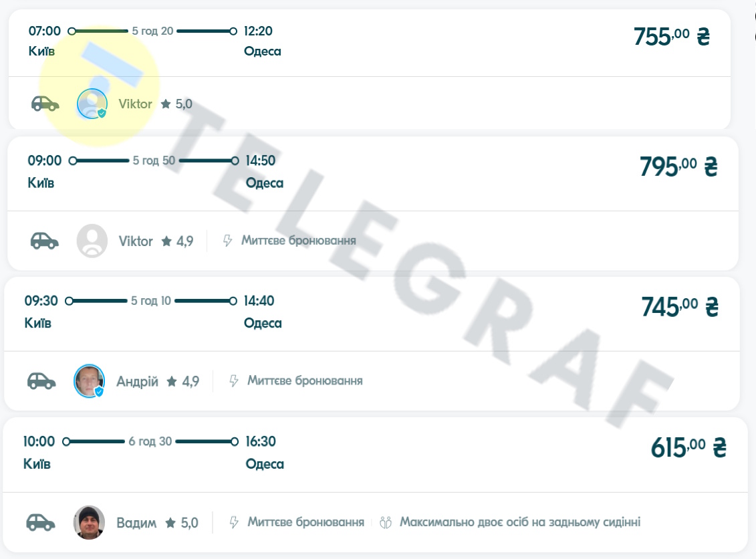756x559 pixels.
Task: Click car icon in Вадим's ride
Action: click(40, 522)
